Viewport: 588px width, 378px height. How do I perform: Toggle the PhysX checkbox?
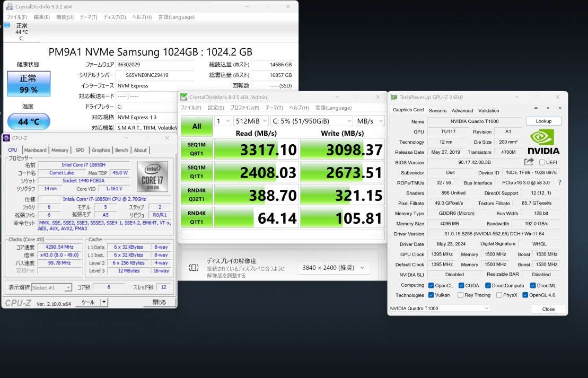pos(499,295)
